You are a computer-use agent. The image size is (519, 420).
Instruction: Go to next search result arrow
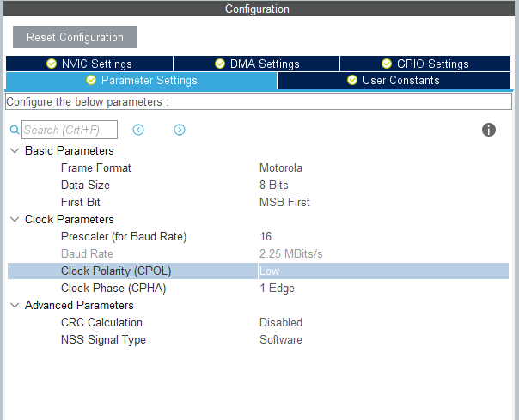(180, 130)
